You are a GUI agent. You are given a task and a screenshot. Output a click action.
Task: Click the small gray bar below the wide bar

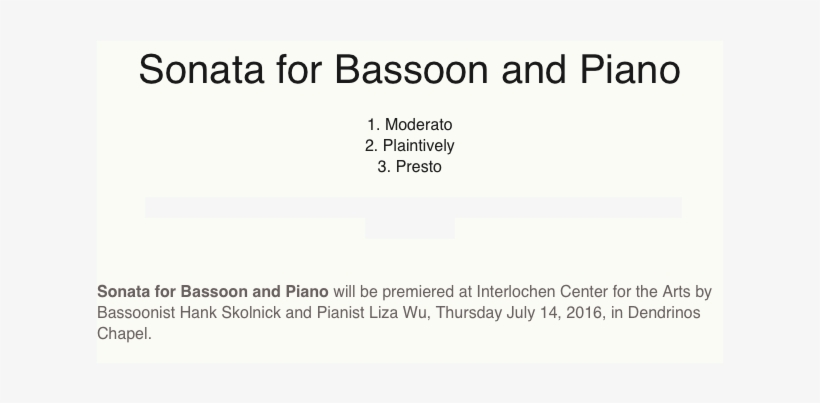pyautogui.click(x=409, y=229)
